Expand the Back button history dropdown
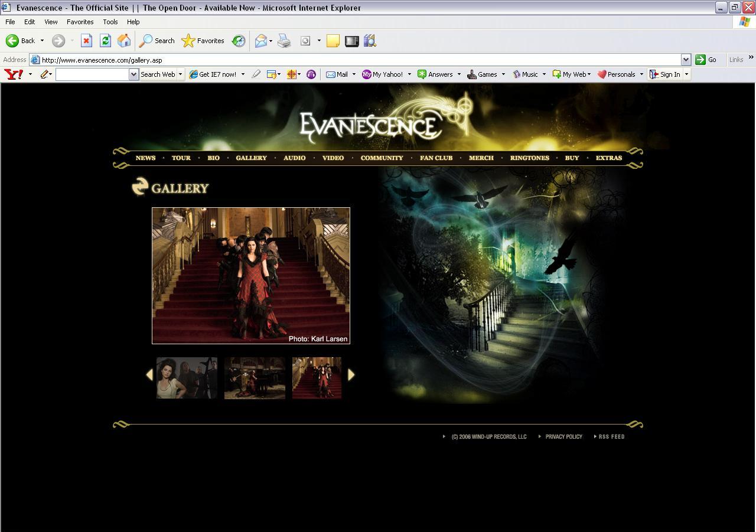This screenshot has width=756, height=532. (x=42, y=41)
